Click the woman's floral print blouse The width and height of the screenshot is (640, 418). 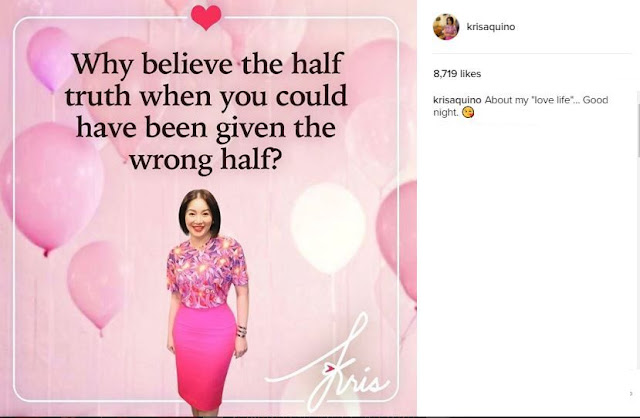click(x=207, y=272)
